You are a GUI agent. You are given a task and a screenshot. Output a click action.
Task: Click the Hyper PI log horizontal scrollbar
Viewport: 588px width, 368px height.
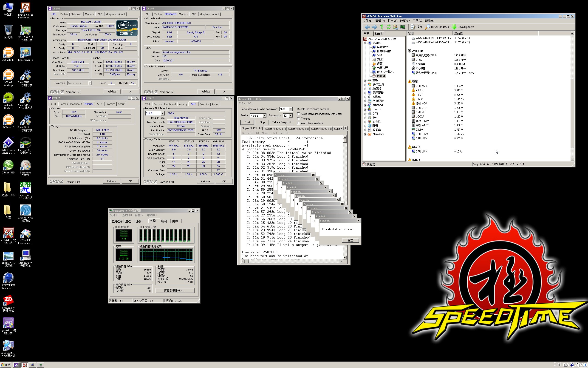coord(292,262)
